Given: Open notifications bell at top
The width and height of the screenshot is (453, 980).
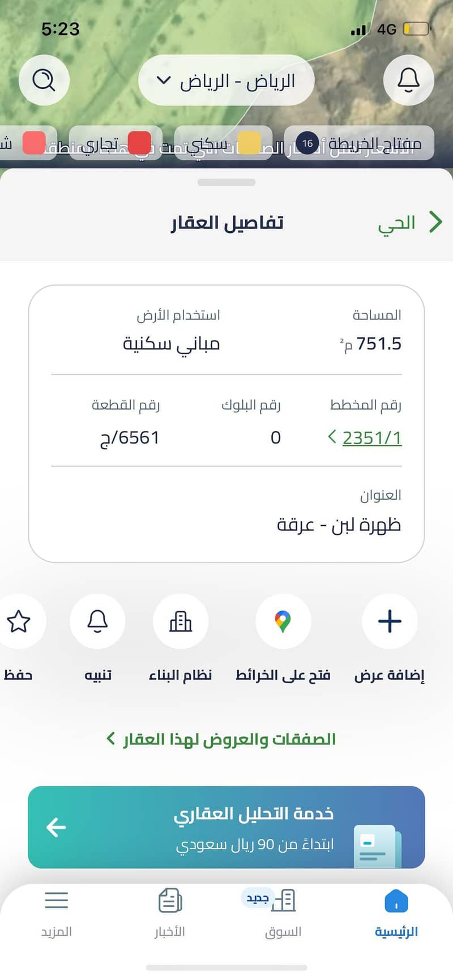Looking at the screenshot, I should coord(408,80).
